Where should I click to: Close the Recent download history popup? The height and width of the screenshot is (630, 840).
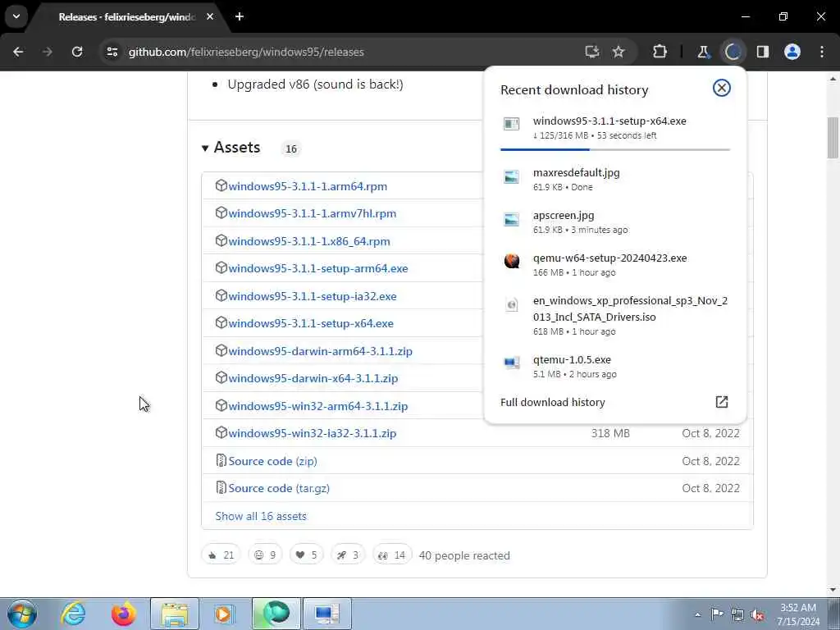(x=721, y=88)
